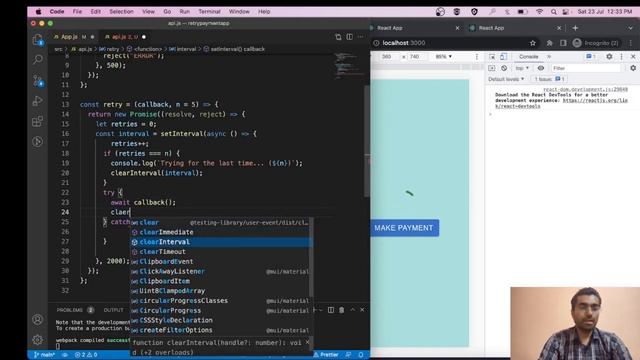Open editor More Actions ellipsis menu
This screenshot has width=640, height=360.
pos(360,37)
